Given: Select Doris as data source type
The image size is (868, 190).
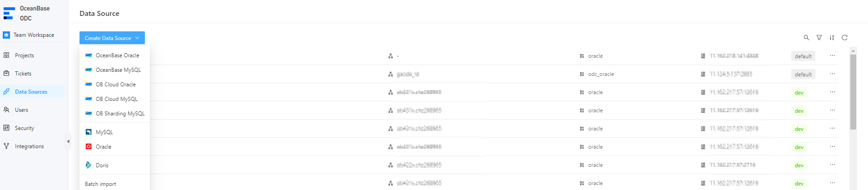Looking at the screenshot, I should (x=102, y=165).
